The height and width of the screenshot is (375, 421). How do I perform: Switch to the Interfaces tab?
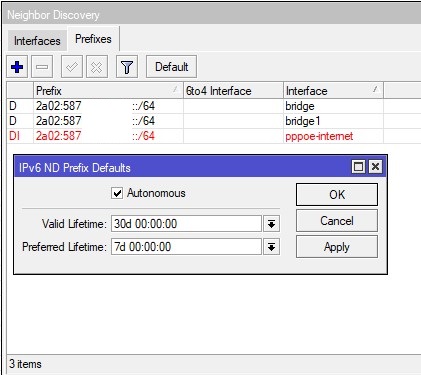pos(37,41)
